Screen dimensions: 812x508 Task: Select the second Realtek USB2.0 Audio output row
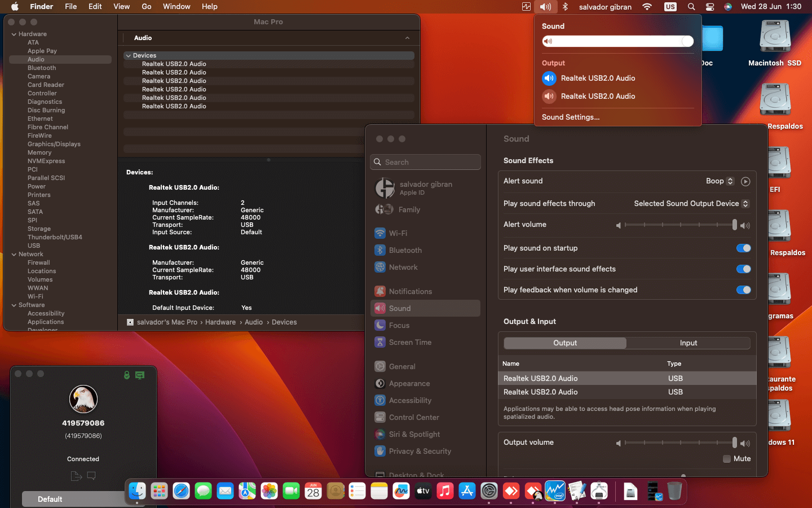pos(627,392)
